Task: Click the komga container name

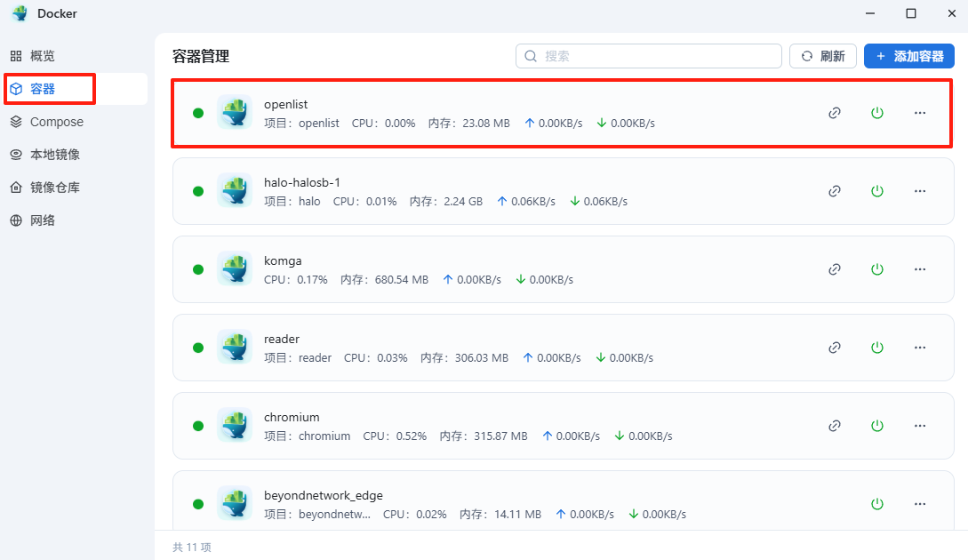Action: pos(283,260)
